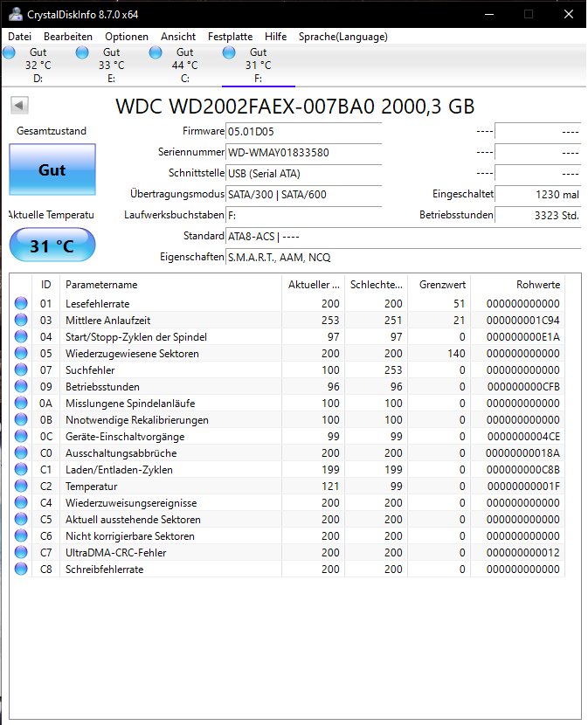Click the Schnittstelle field USB (Serial ATA)
Viewport: 588px width, 725px height.
coord(303,174)
